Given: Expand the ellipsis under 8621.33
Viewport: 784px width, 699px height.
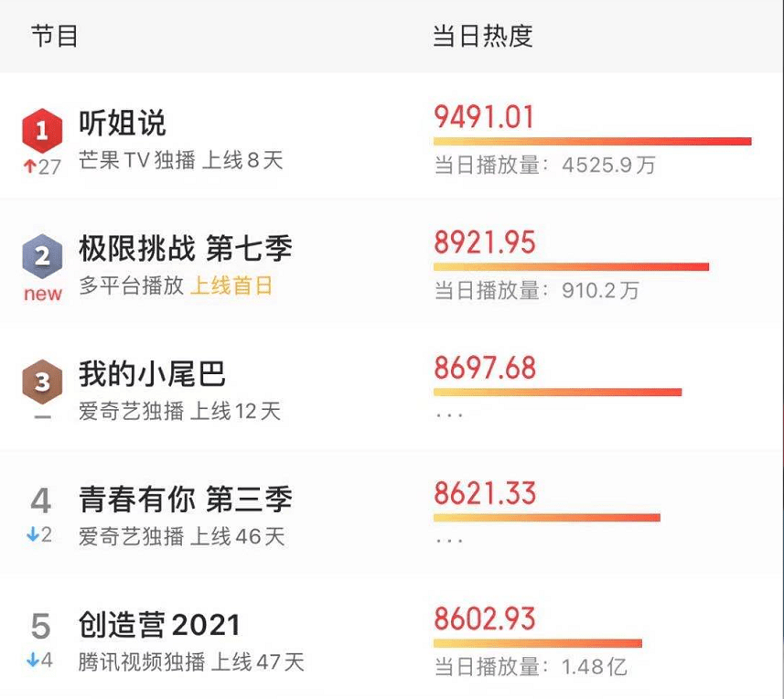Looking at the screenshot, I should point(449,541).
